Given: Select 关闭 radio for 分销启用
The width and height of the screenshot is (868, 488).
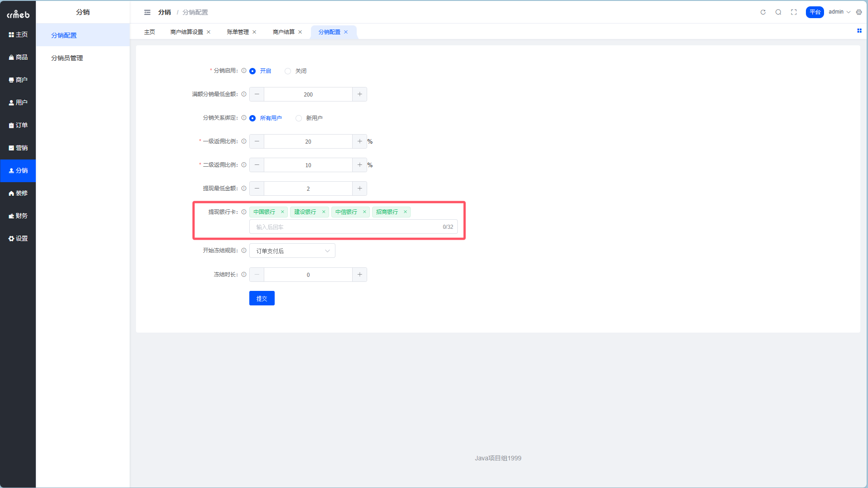Looking at the screenshot, I should 288,71.
